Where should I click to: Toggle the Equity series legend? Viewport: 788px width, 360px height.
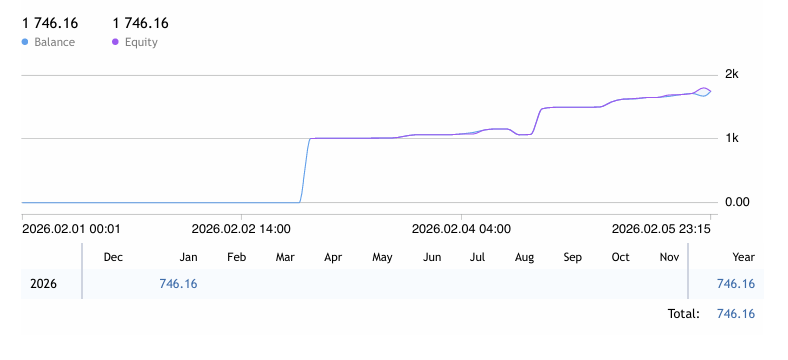click(135, 42)
